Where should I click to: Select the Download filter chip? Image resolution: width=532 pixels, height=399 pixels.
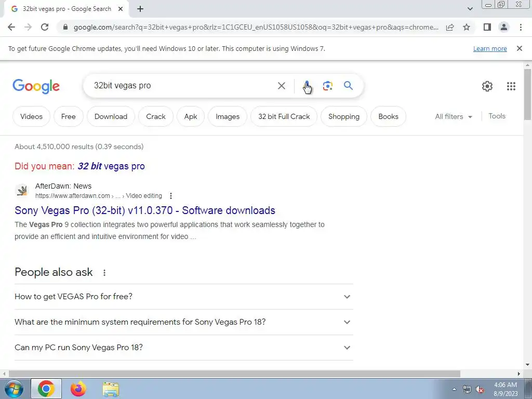click(x=111, y=116)
